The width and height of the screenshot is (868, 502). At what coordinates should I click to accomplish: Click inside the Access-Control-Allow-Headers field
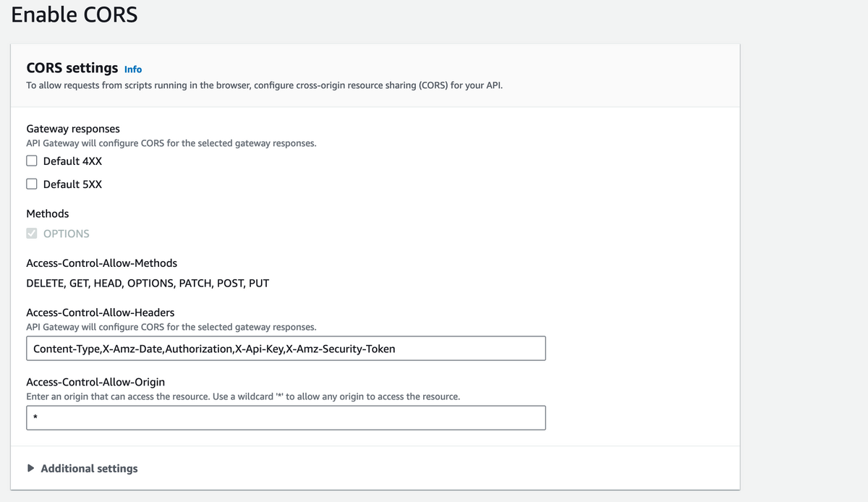click(x=286, y=348)
